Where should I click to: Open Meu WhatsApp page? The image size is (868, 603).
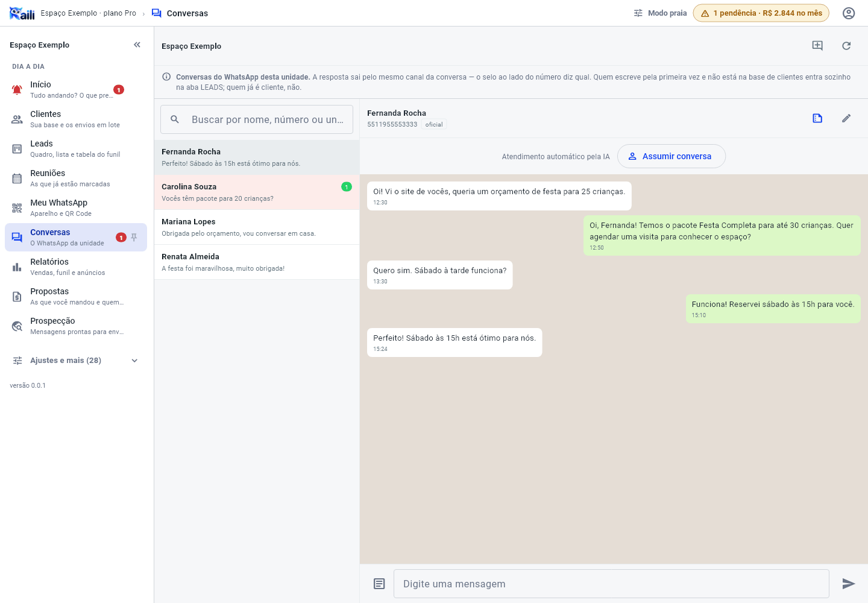(x=76, y=208)
